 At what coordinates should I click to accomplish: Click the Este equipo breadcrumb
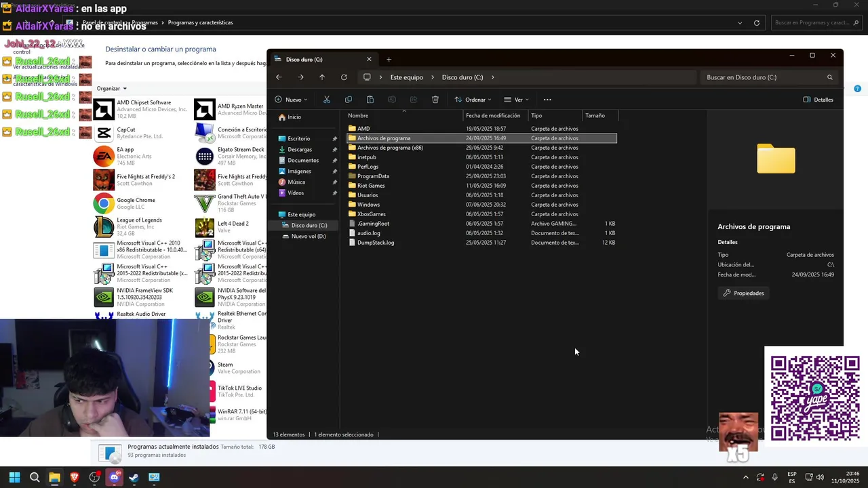407,77
